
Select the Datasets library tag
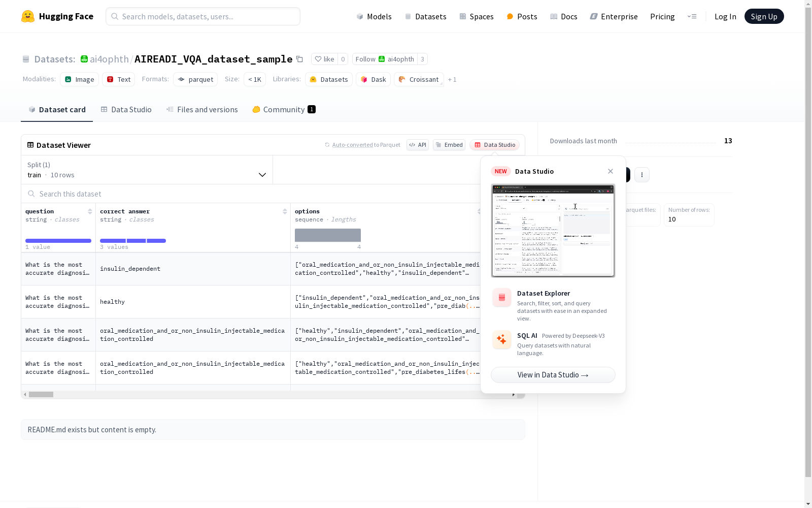[329, 79]
